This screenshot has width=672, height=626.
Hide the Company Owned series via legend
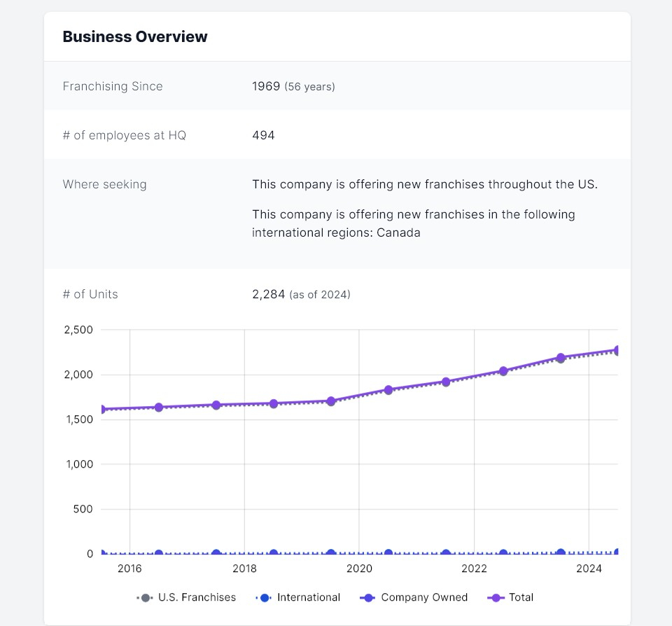[423, 597]
